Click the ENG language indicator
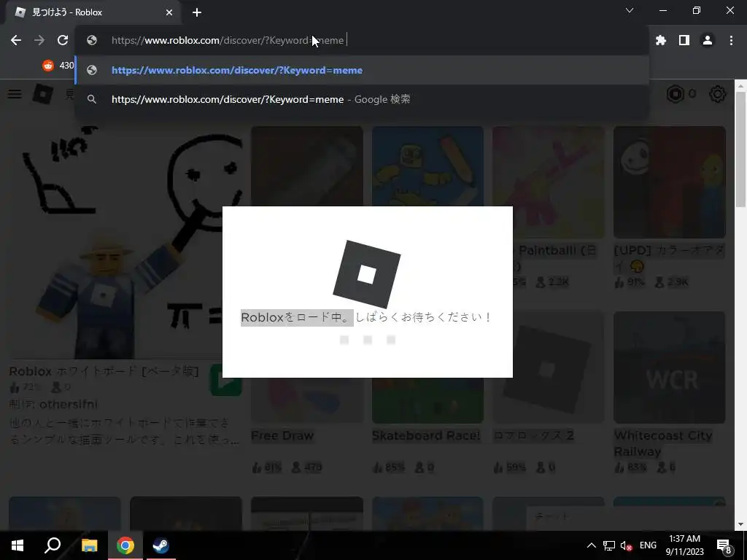The width and height of the screenshot is (747, 560). 648,545
